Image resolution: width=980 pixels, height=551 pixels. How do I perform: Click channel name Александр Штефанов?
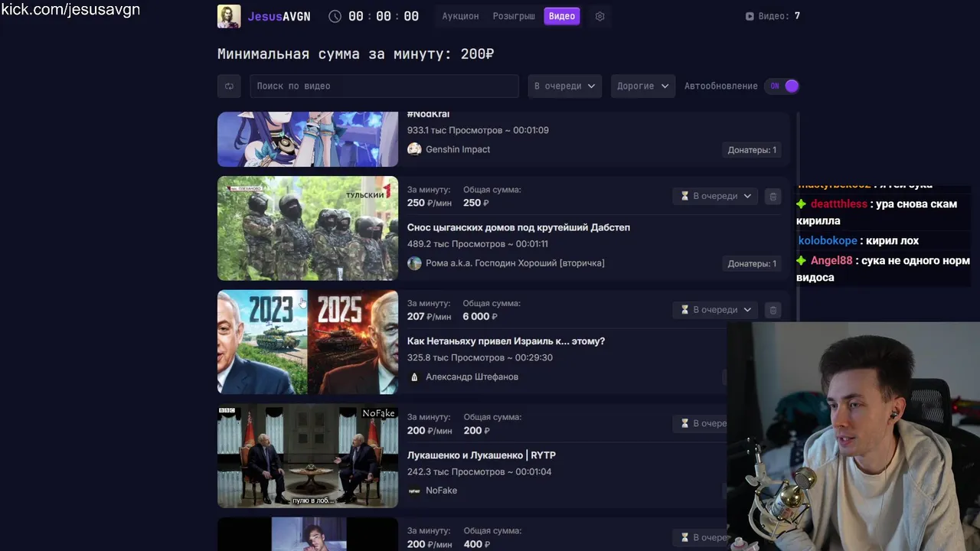(x=472, y=377)
